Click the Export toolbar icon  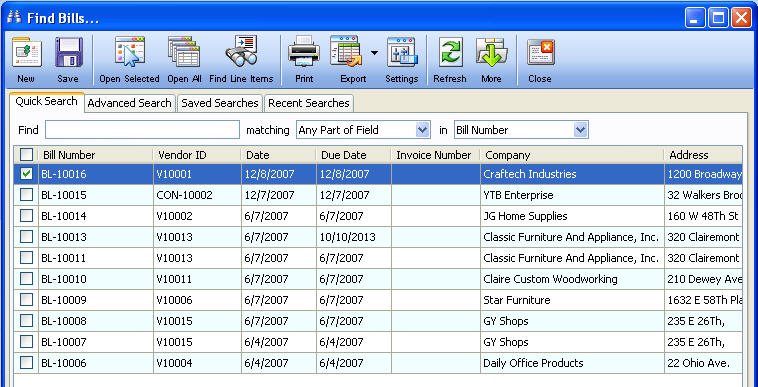(346, 51)
